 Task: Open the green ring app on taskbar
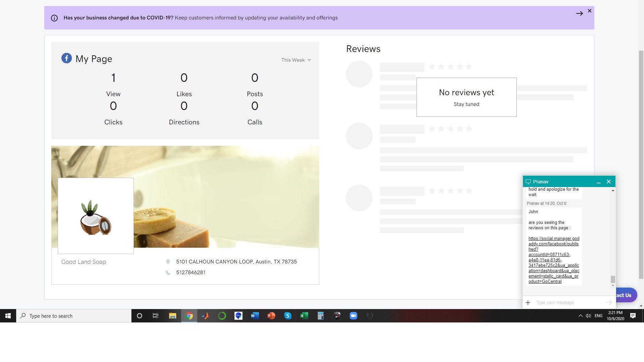pyautogui.click(x=222, y=316)
